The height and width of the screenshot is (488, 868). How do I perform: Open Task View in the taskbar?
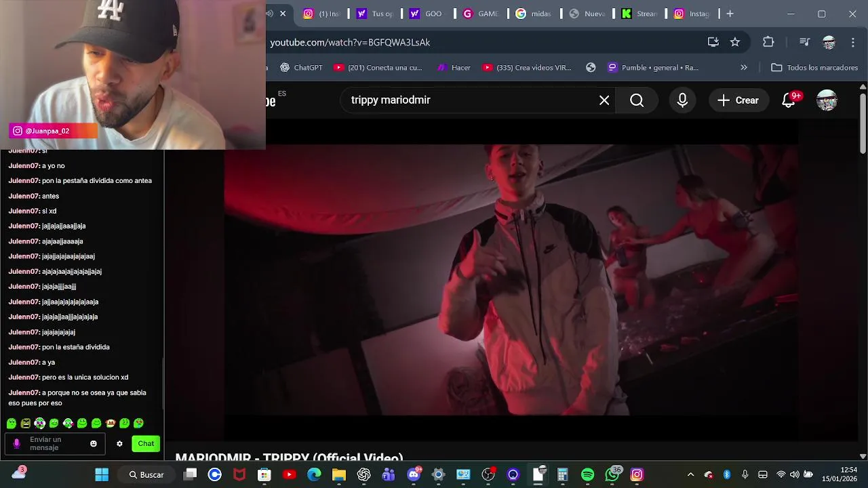pyautogui.click(x=191, y=474)
